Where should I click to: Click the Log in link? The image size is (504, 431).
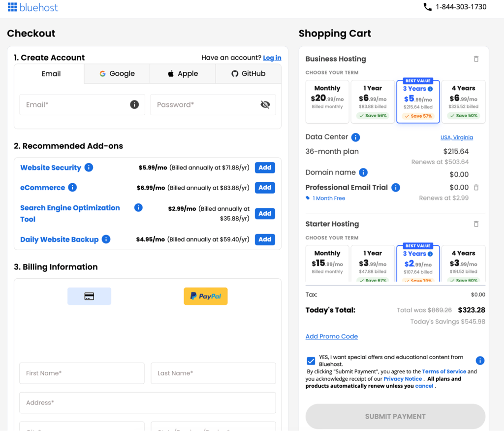tap(272, 58)
